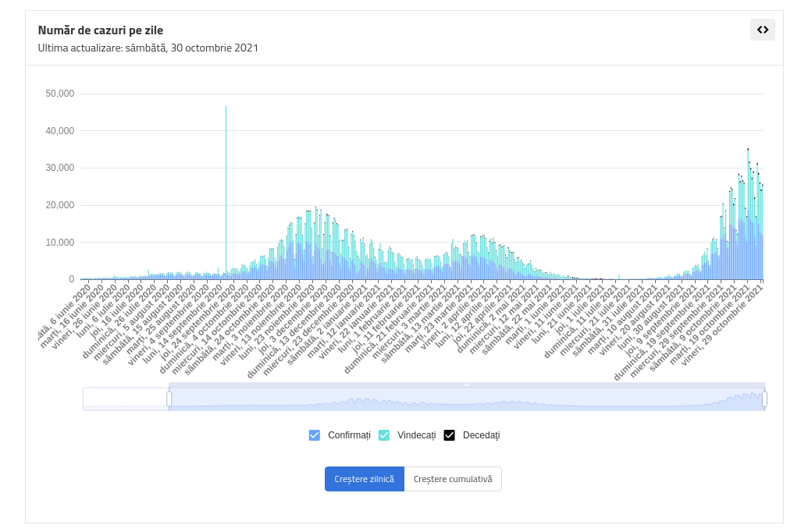The image size is (794, 532).
Task: Click the unselected white area of range slider
Action: coord(125,399)
